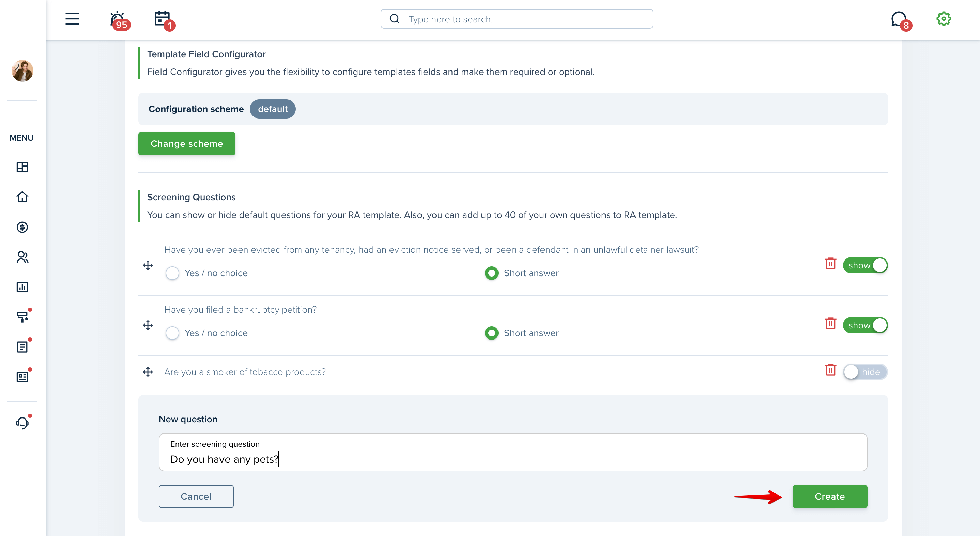Toggle hide switch for smoker question

pyautogui.click(x=865, y=372)
